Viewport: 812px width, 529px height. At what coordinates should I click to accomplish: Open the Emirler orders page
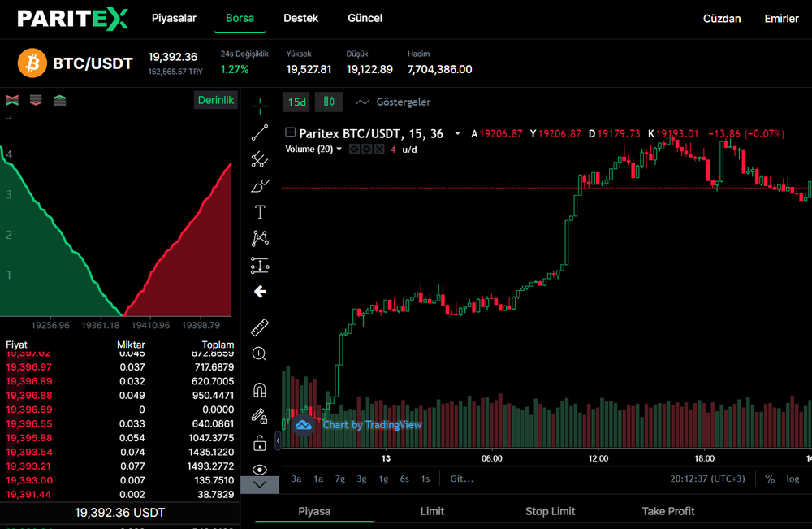pos(781,19)
